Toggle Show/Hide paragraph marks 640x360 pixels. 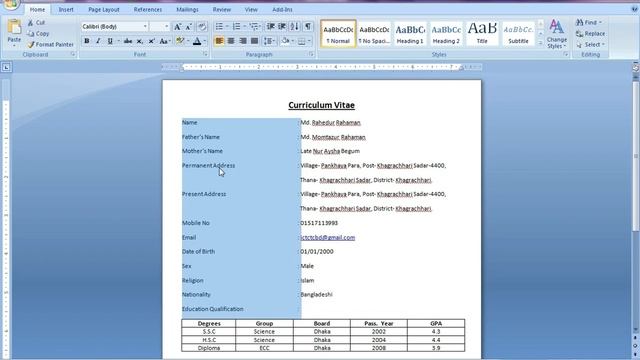[308, 27]
